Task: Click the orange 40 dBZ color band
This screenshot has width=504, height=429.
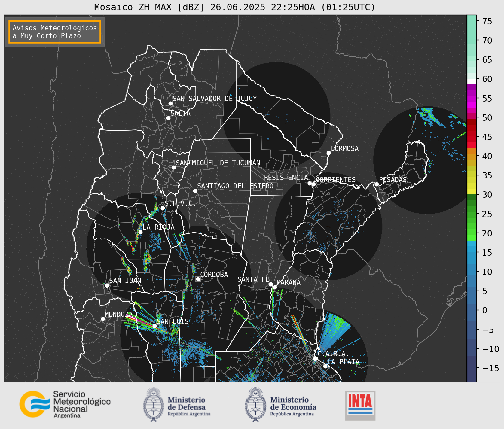Action: (472, 157)
